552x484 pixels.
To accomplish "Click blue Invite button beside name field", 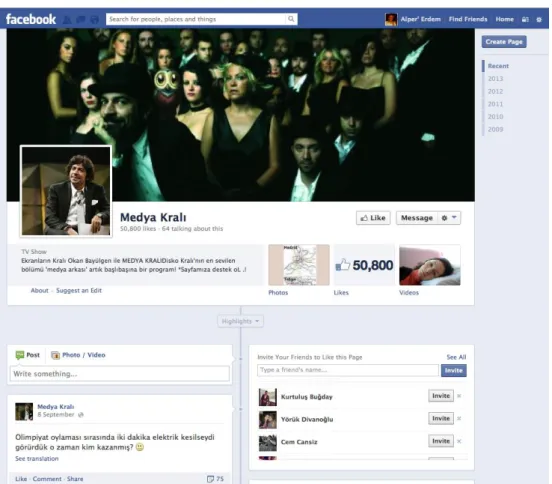I will 453,370.
